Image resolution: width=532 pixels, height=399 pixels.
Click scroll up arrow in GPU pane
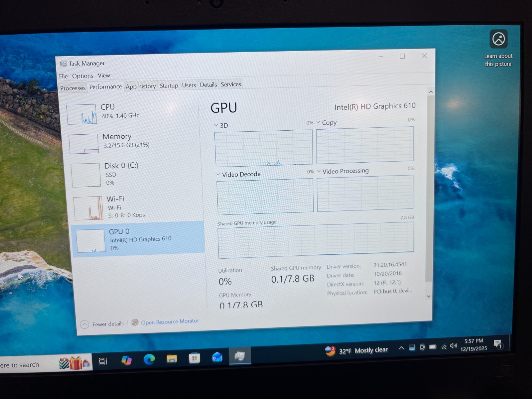pos(431,92)
